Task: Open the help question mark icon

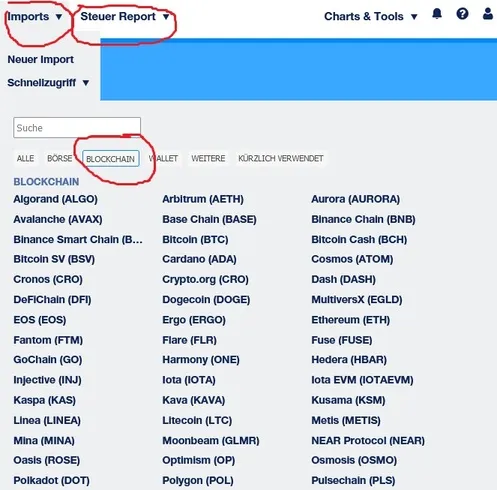Action: (462, 14)
